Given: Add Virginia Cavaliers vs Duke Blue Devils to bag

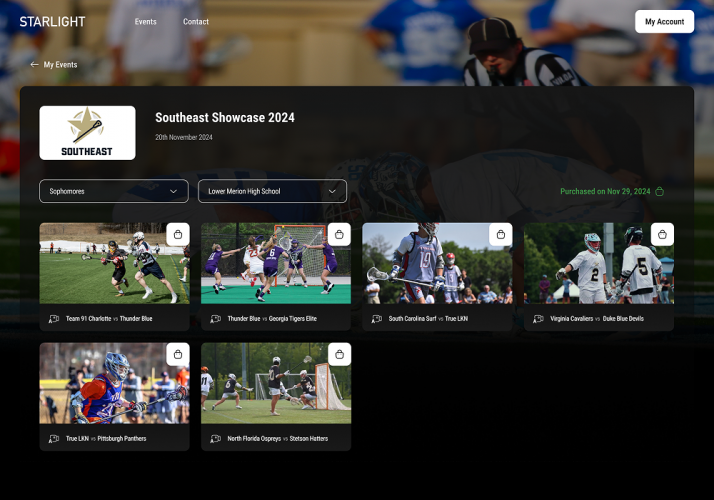Looking at the screenshot, I should 663,235.
